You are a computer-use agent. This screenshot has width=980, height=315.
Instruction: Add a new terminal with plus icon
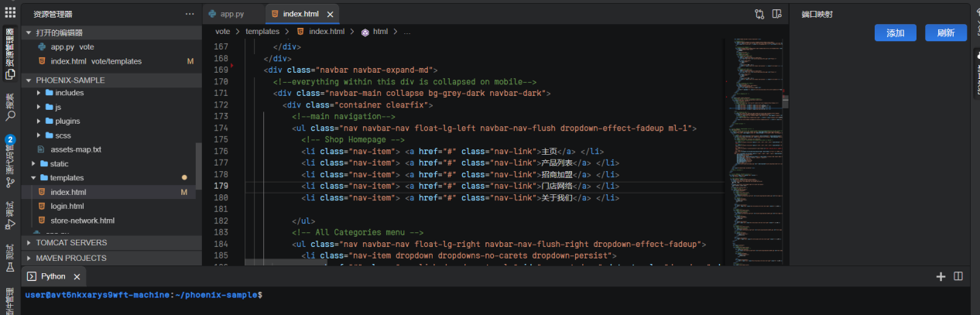[941, 276]
